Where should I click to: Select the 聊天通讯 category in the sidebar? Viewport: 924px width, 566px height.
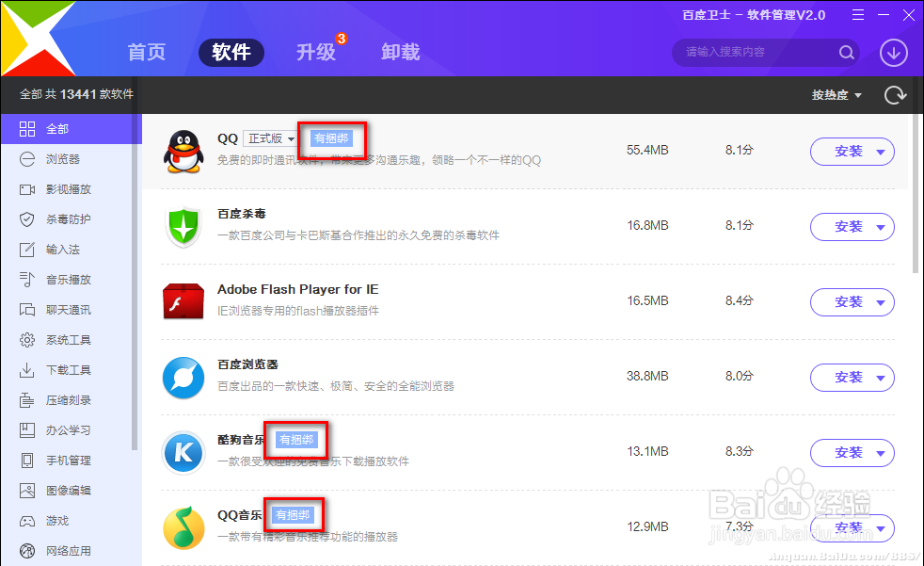[66, 310]
